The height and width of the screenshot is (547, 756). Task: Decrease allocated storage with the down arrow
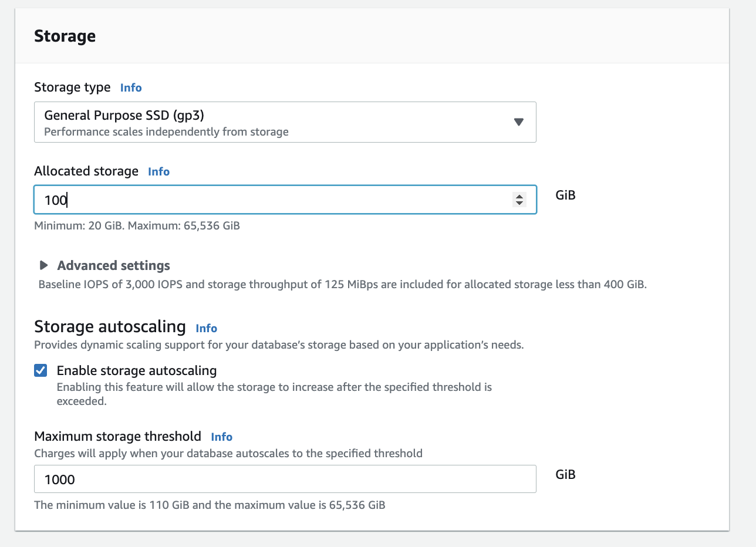pyautogui.click(x=519, y=204)
